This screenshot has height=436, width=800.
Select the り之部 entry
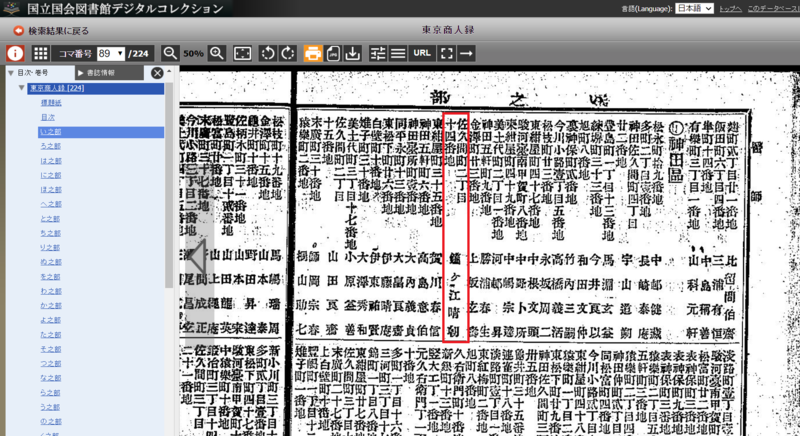51,247
